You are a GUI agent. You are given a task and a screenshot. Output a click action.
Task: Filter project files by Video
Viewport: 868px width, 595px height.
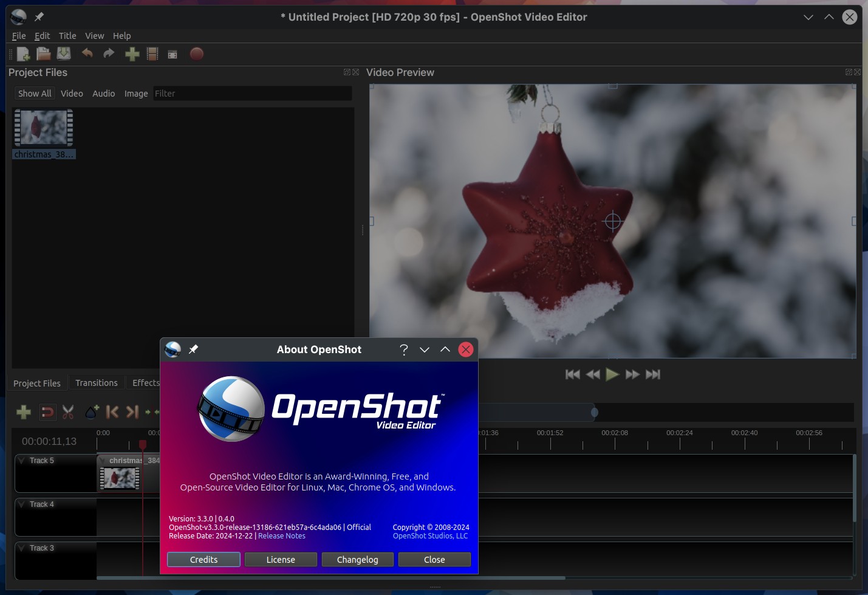[x=72, y=94]
